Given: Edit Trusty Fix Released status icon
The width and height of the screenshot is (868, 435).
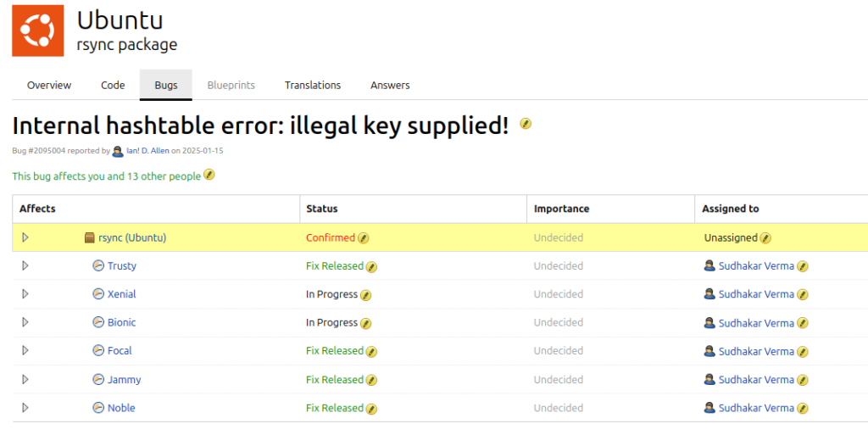Looking at the screenshot, I should (371, 266).
